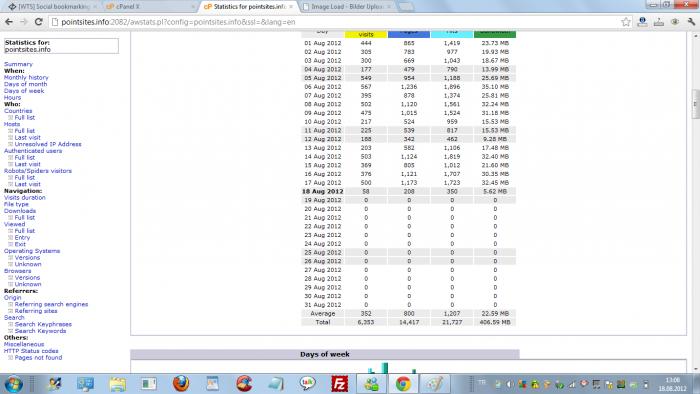Open Chrome's wrench settings menu
The width and height of the screenshot is (700, 394).
tap(692, 21)
